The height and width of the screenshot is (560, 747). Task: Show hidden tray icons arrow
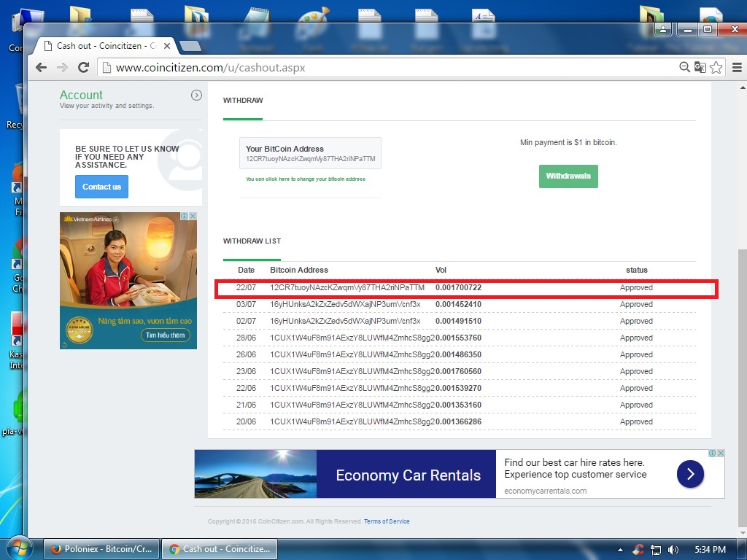click(620, 550)
